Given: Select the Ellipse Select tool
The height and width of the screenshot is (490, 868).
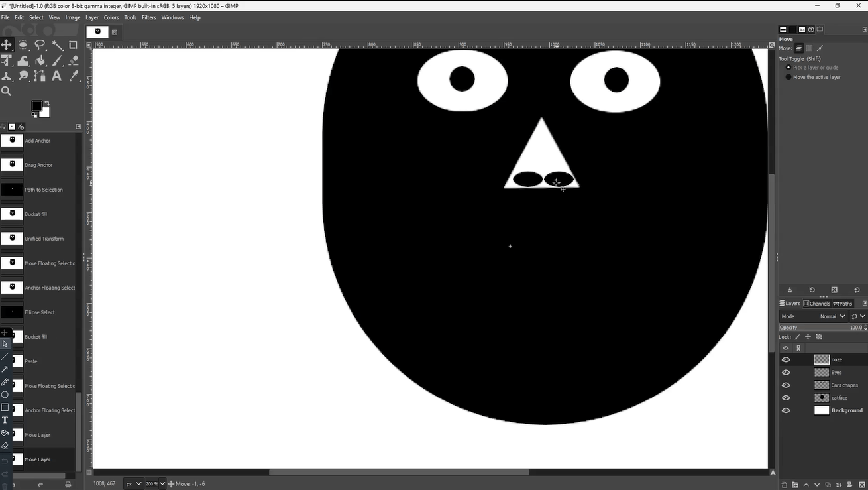Looking at the screenshot, I should pyautogui.click(x=23, y=45).
